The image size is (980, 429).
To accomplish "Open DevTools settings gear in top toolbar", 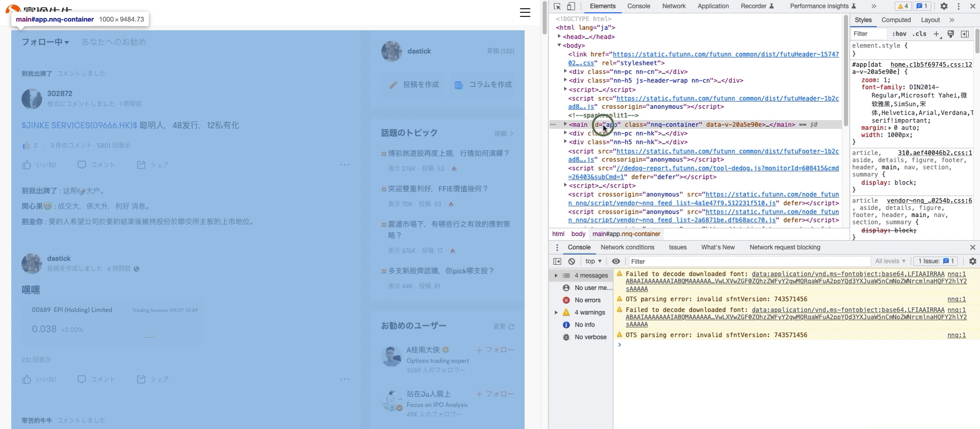I will point(944,6).
